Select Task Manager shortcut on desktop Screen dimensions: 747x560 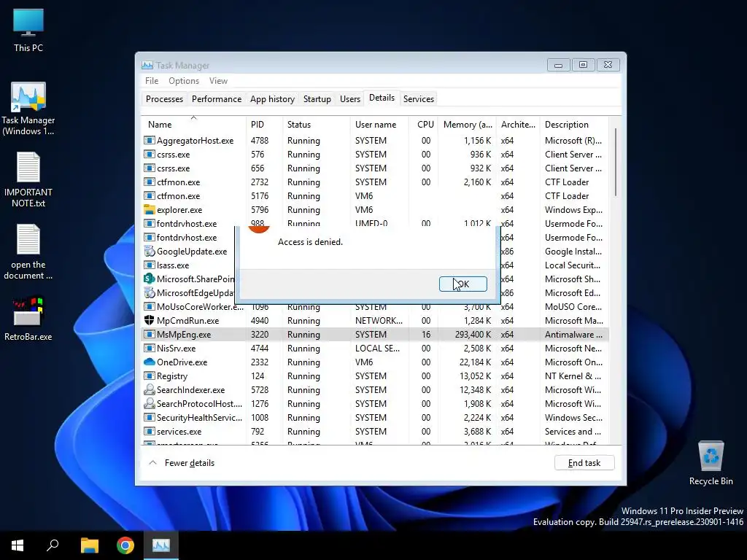28,109
